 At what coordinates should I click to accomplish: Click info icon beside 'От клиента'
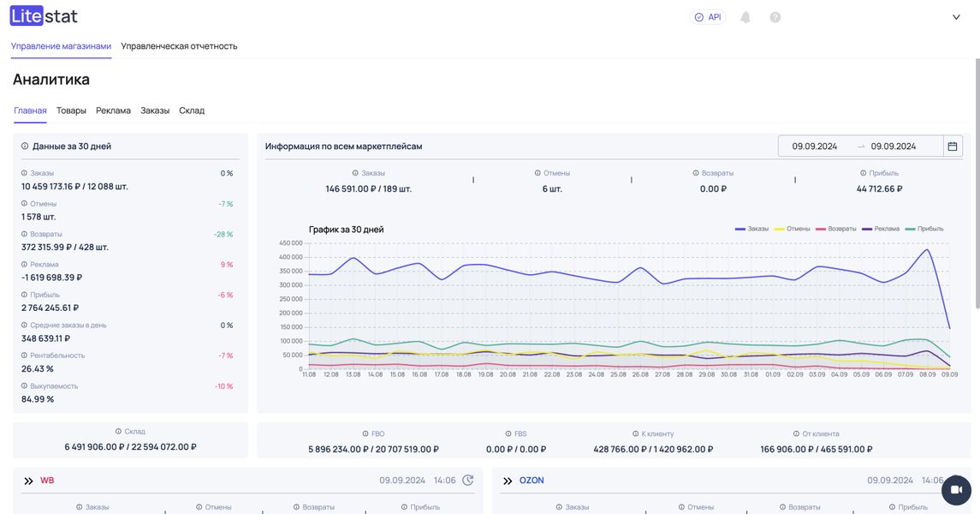point(796,433)
